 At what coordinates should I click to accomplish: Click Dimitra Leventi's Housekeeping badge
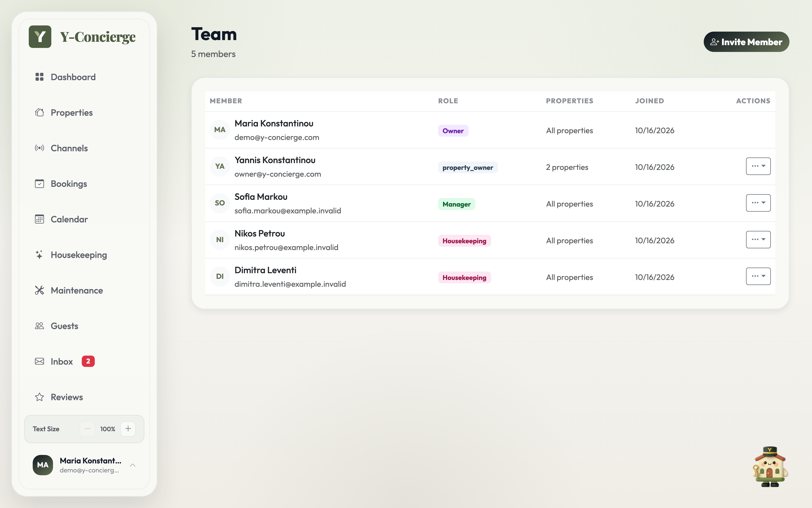[x=464, y=277]
